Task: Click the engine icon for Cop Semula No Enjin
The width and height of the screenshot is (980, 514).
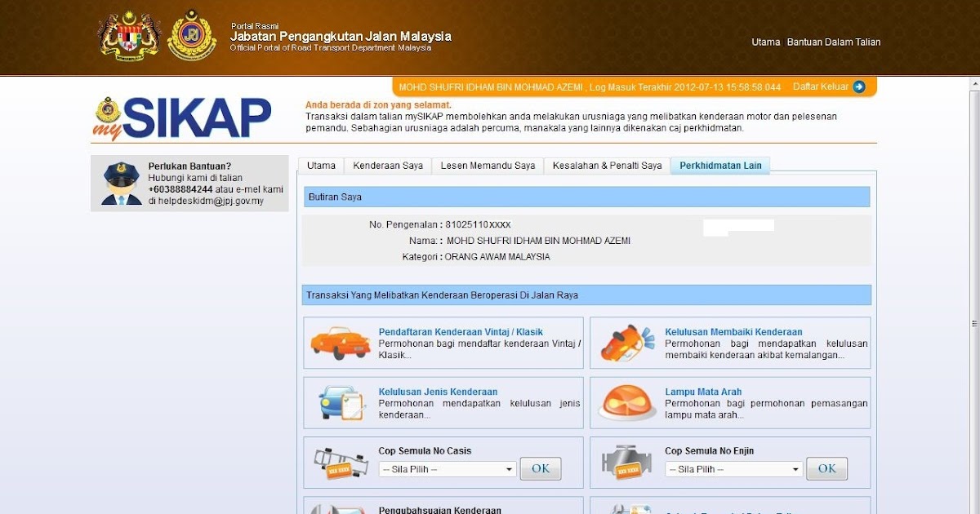Action: tap(626, 463)
